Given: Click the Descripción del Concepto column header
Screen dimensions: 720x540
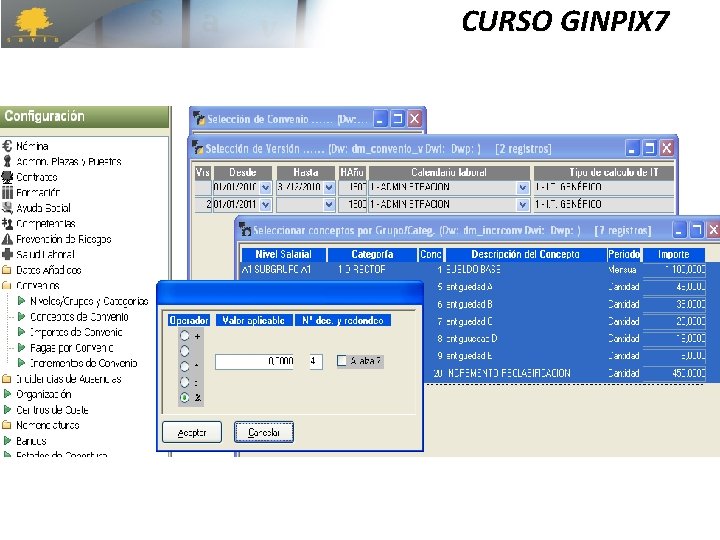Looking at the screenshot, I should click(525, 254).
